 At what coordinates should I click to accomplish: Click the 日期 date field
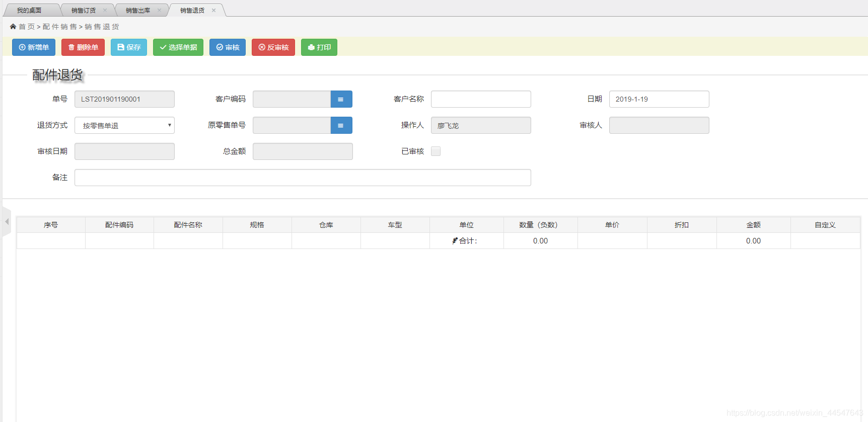coord(659,99)
